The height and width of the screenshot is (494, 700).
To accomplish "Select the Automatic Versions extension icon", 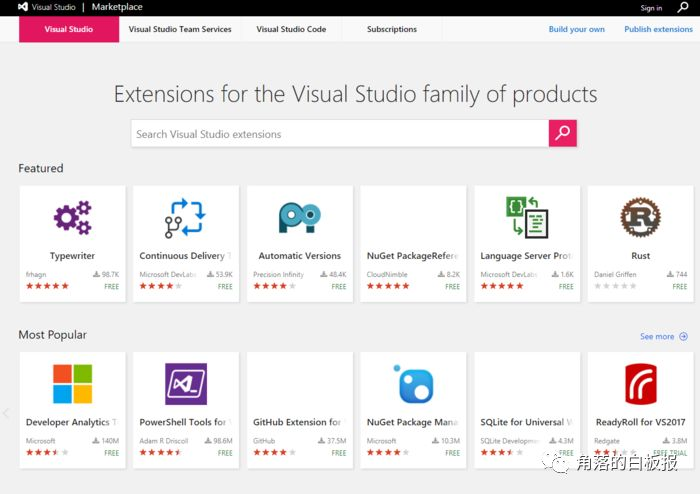I will coord(299,218).
